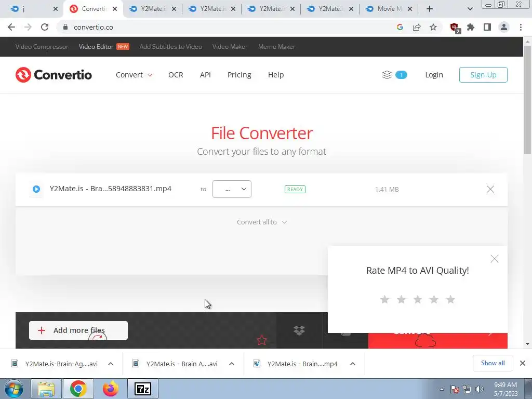
Task: Open the uBlock shield extension icon
Action: click(455, 28)
